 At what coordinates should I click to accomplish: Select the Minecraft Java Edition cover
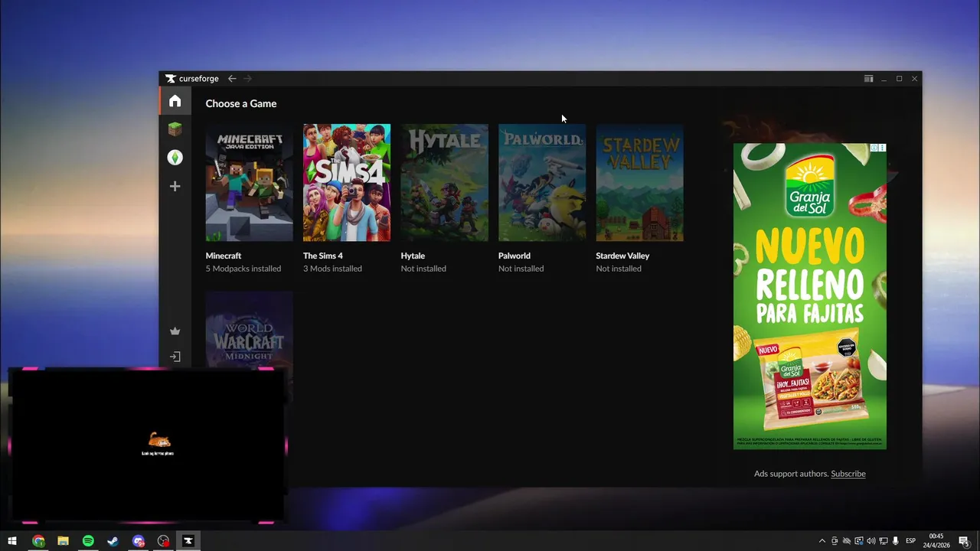coord(249,183)
